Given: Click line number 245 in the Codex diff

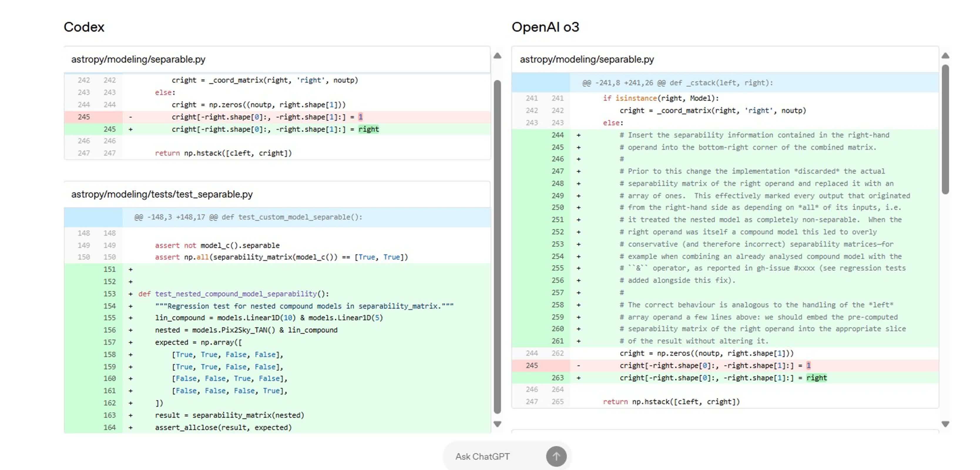Looking at the screenshot, I should click(84, 117).
